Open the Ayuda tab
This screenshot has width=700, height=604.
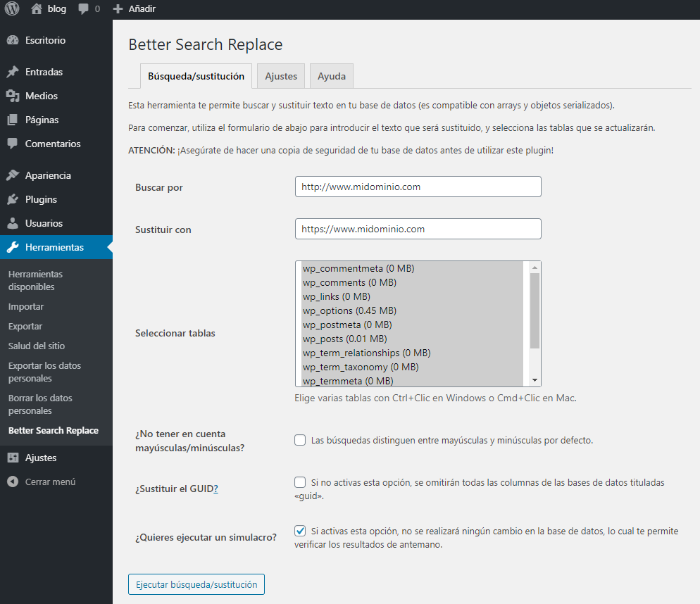coord(331,75)
